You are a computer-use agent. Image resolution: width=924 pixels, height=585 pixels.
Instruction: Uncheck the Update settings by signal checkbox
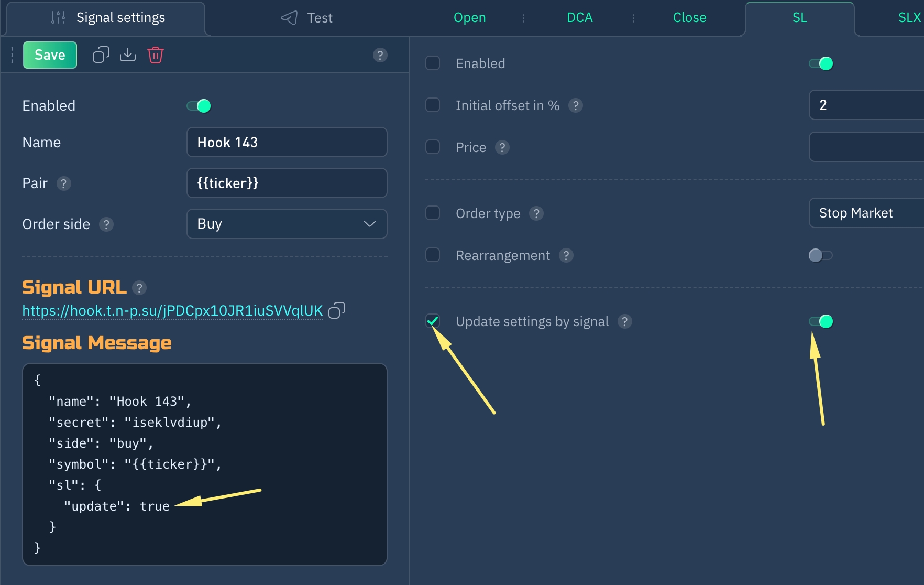point(433,321)
